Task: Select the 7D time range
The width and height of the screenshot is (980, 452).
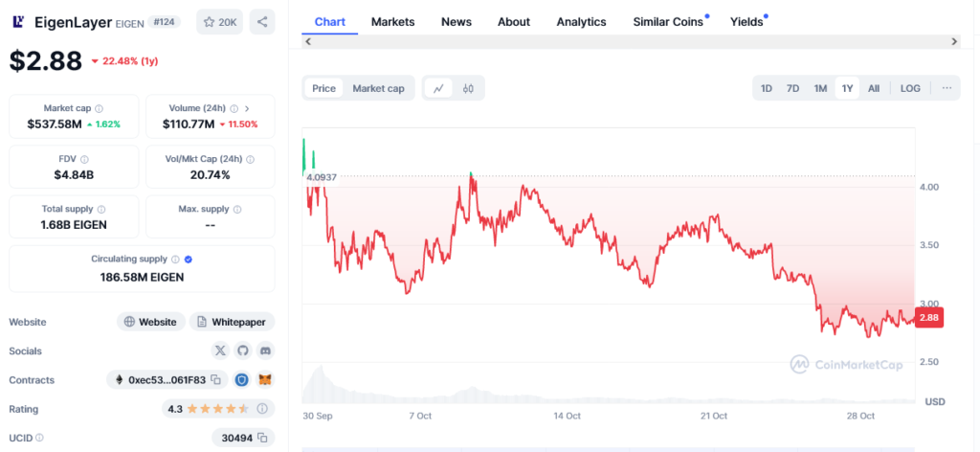Action: pos(792,88)
